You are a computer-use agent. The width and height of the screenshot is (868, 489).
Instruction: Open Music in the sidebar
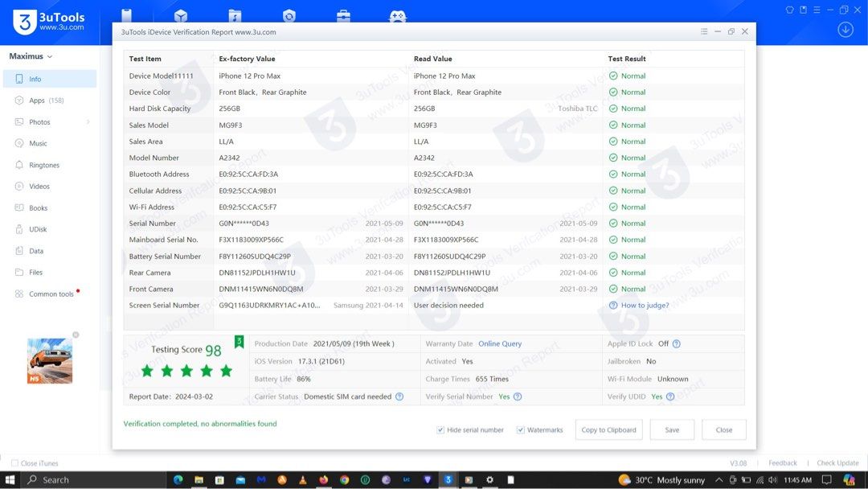50,143
